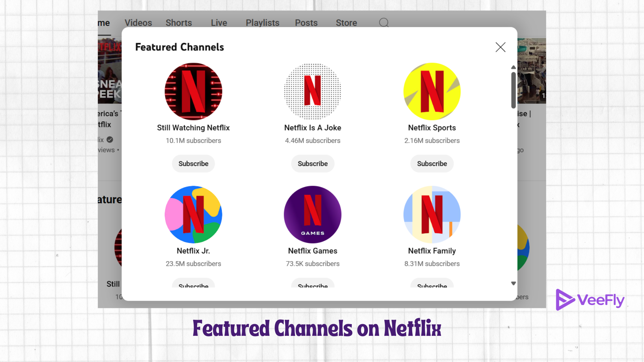Click the search magnifier icon in channel tabs
The height and width of the screenshot is (362, 644).
click(x=384, y=22)
